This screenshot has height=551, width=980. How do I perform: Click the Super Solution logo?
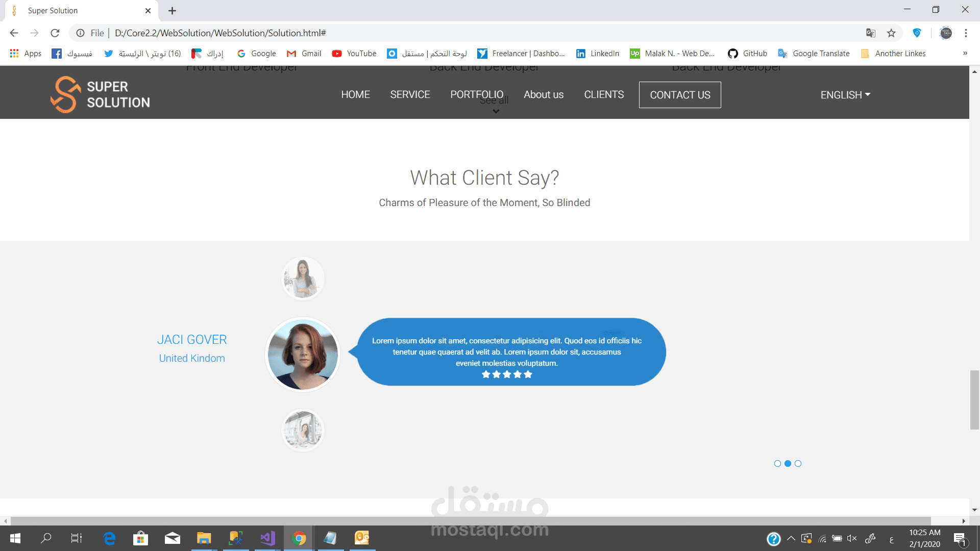pyautogui.click(x=100, y=94)
